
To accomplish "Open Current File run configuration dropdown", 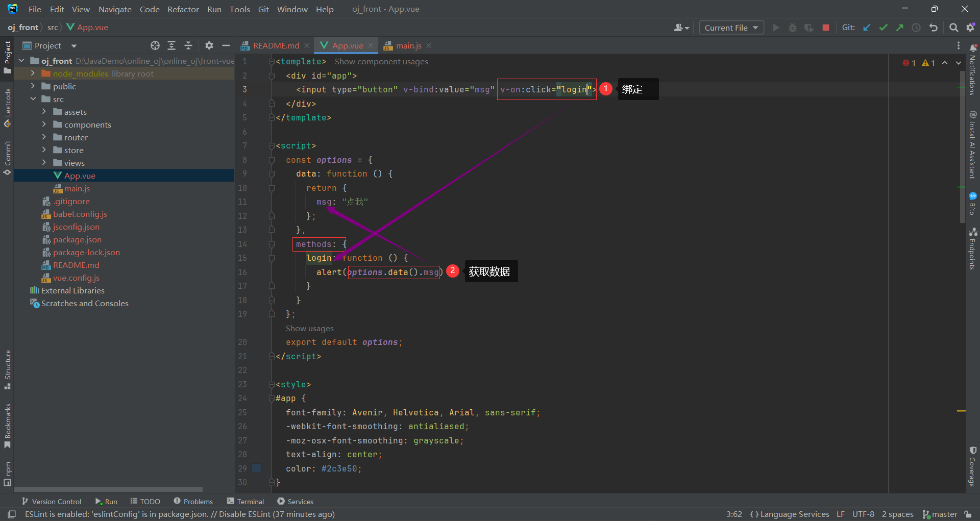I will (731, 28).
